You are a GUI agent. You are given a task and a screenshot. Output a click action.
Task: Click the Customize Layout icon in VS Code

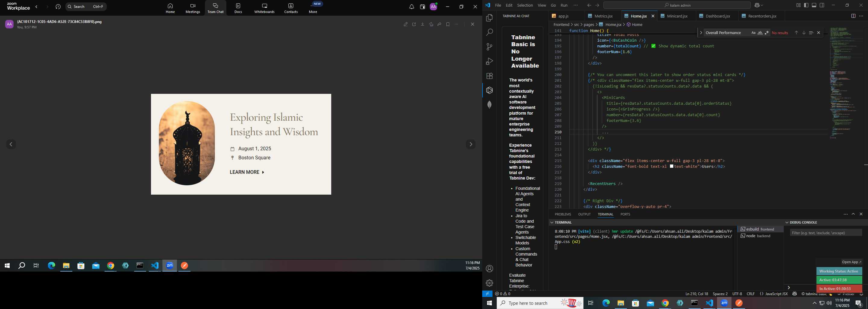(x=798, y=5)
